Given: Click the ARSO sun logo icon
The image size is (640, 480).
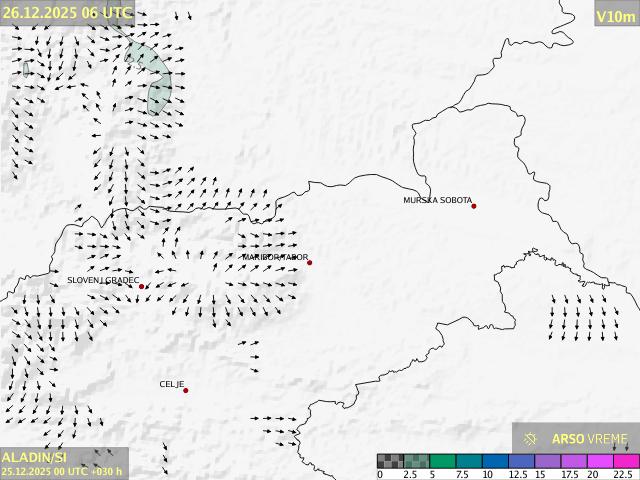Looking at the screenshot, I should coord(531,439).
